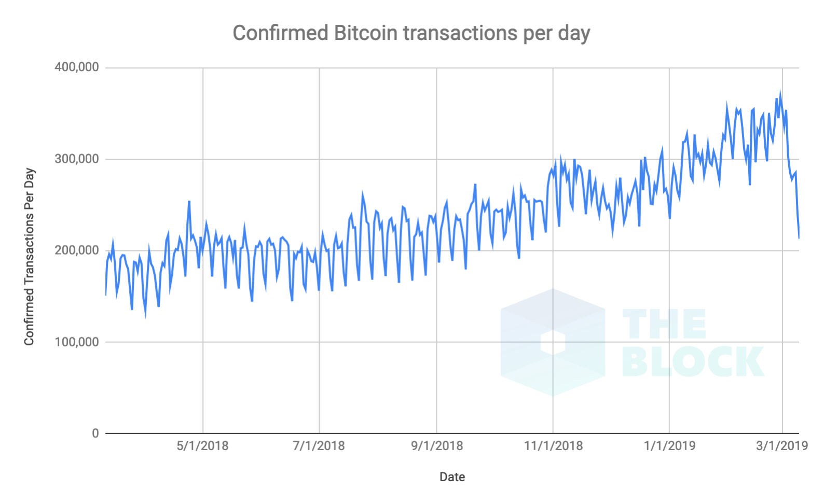Click the "THE" watermark text
The image size is (824, 504).
coord(664,324)
